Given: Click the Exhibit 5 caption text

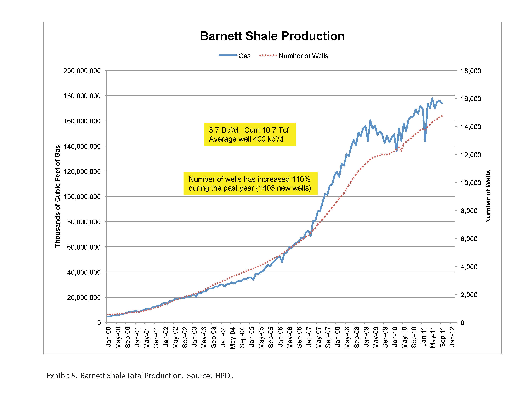Looking at the screenshot, I should point(140,376).
